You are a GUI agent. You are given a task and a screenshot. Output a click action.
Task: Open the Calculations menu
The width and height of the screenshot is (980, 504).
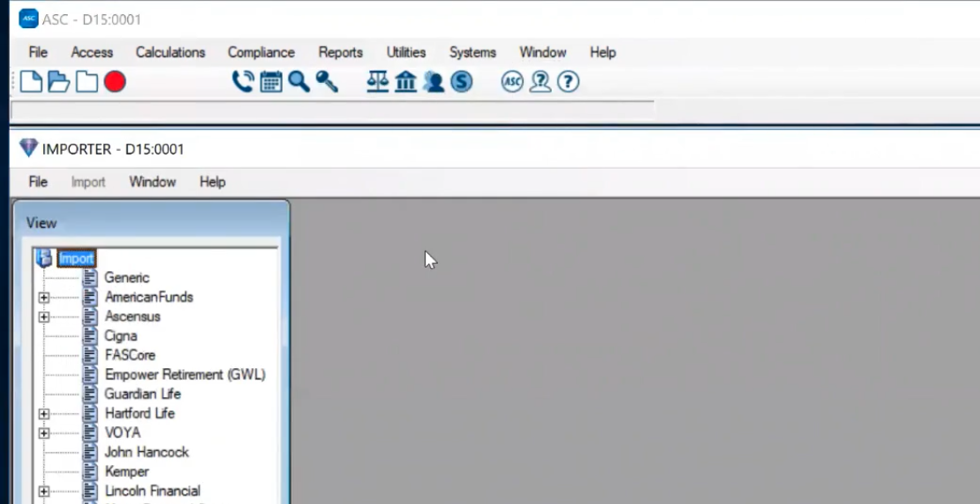(170, 52)
